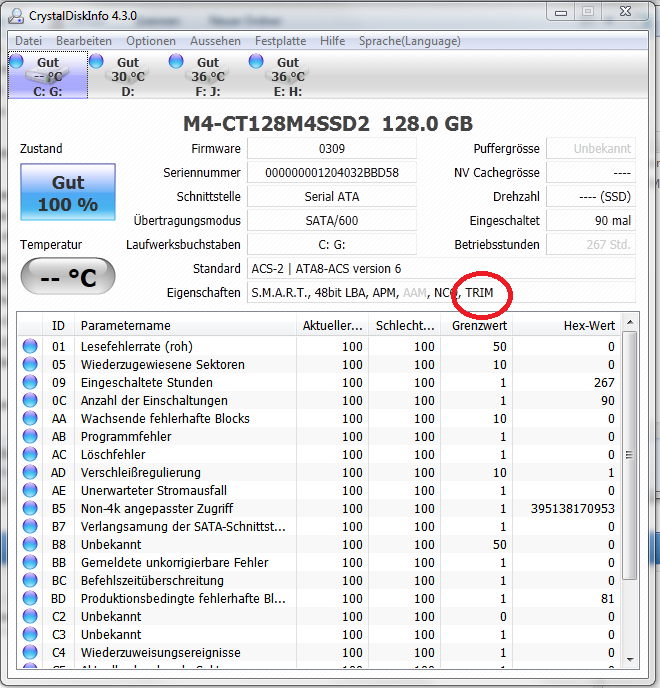Open the Festplatte menu
The image size is (660, 688).
[280, 41]
